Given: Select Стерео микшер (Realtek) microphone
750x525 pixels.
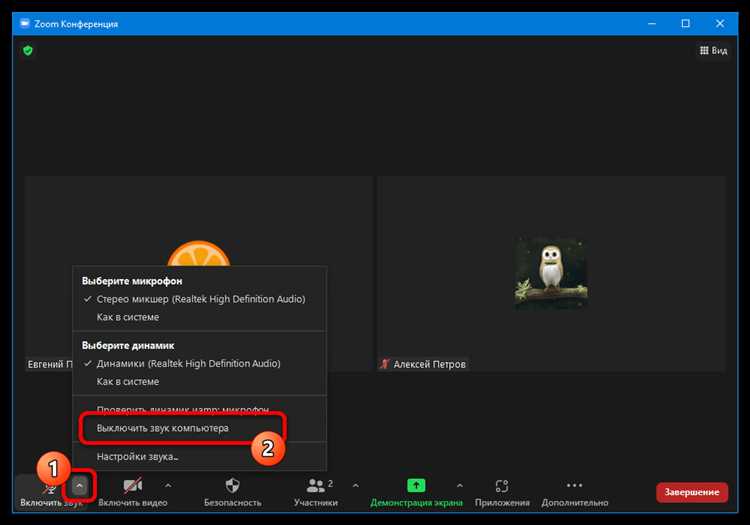Looking at the screenshot, I should [200, 299].
